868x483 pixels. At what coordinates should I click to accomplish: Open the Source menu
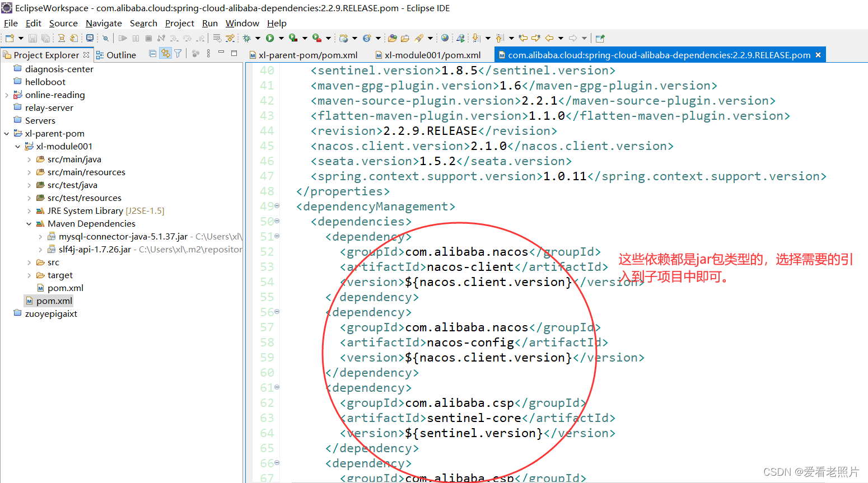coord(63,23)
